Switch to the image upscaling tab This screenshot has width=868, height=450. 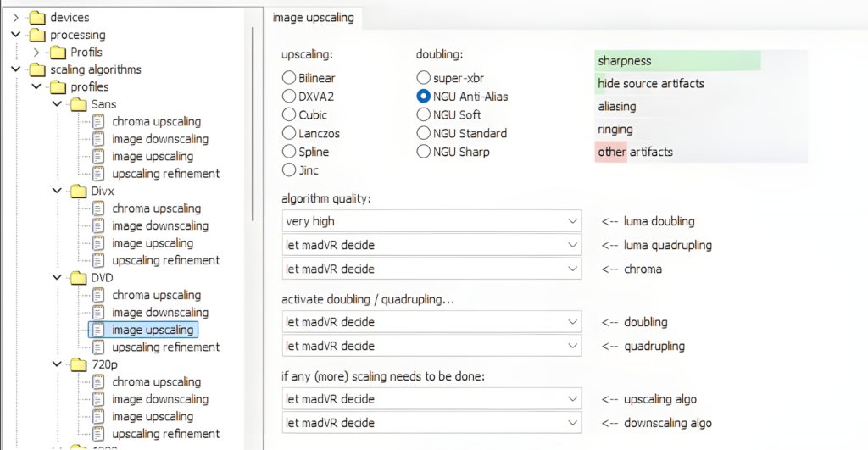312,17
